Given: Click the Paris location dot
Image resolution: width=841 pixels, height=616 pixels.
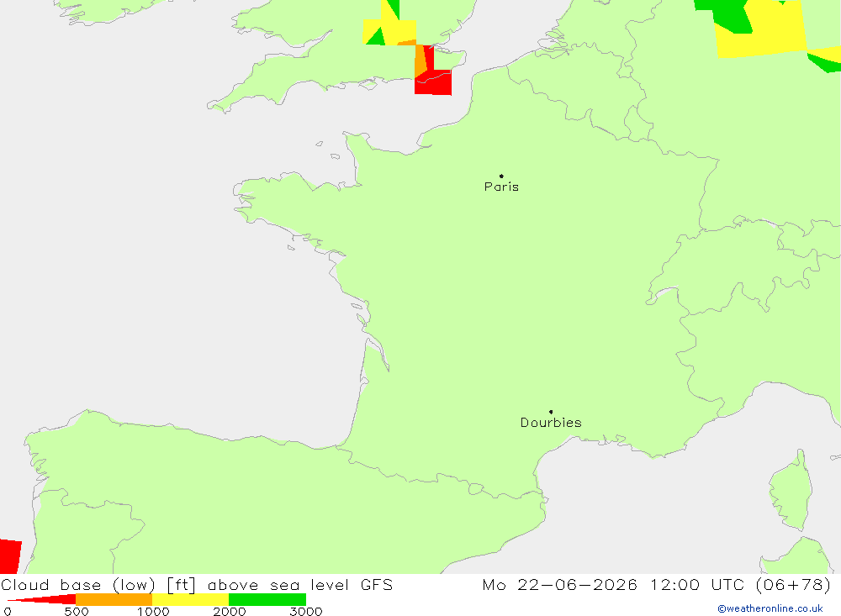Looking at the screenshot, I should (x=501, y=176).
